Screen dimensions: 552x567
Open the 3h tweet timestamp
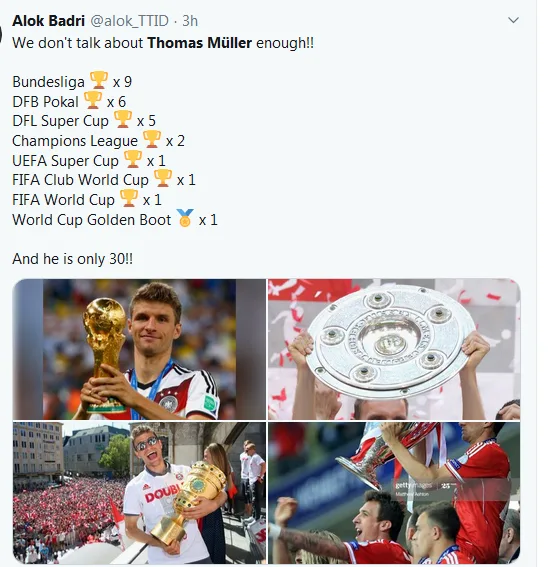pyautogui.click(x=190, y=21)
